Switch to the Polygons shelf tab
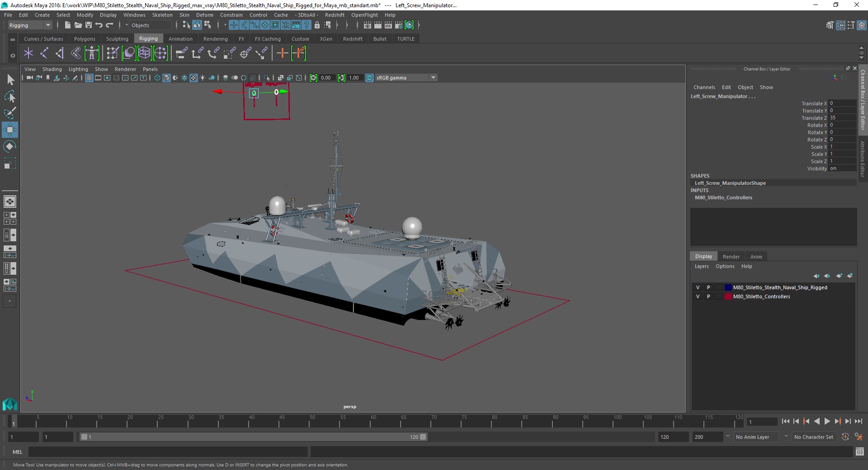 point(85,39)
